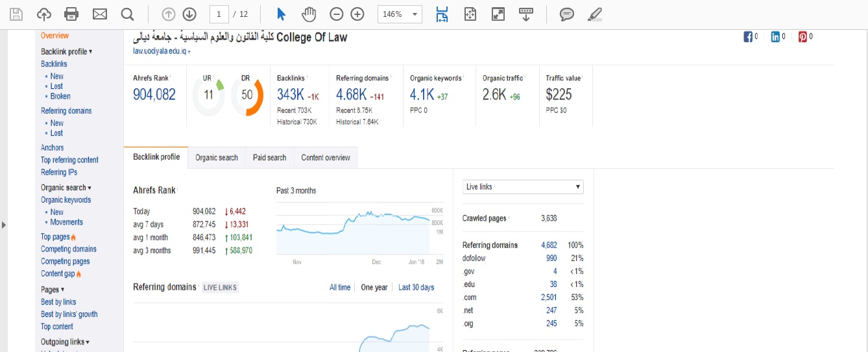
Task: Click the fit width scrolling icon
Action: pos(442,14)
